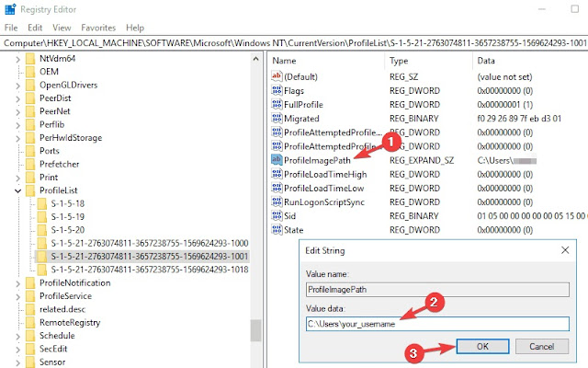
Task: Open the Edit menu
Action: (35, 28)
